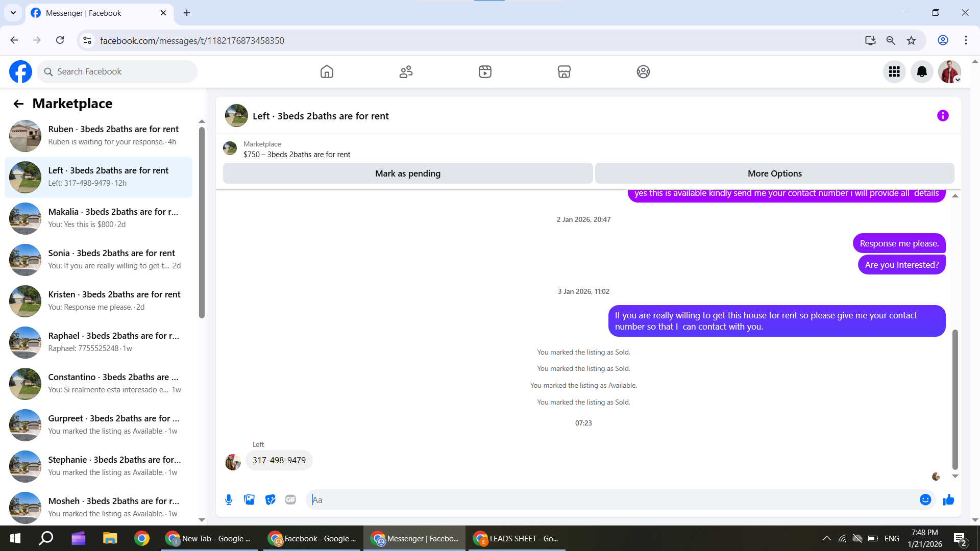This screenshot has height=551, width=980.
Task: Click the voice clip microphone icon
Action: 229,500
